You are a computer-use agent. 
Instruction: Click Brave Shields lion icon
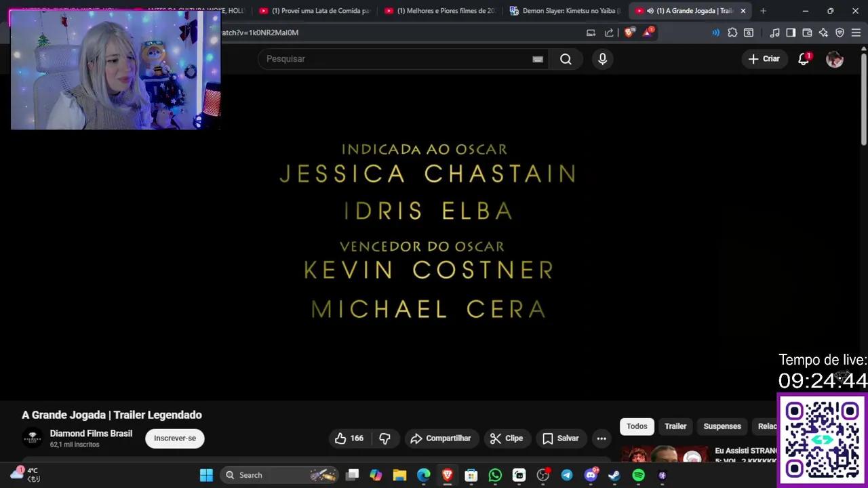pos(629,33)
